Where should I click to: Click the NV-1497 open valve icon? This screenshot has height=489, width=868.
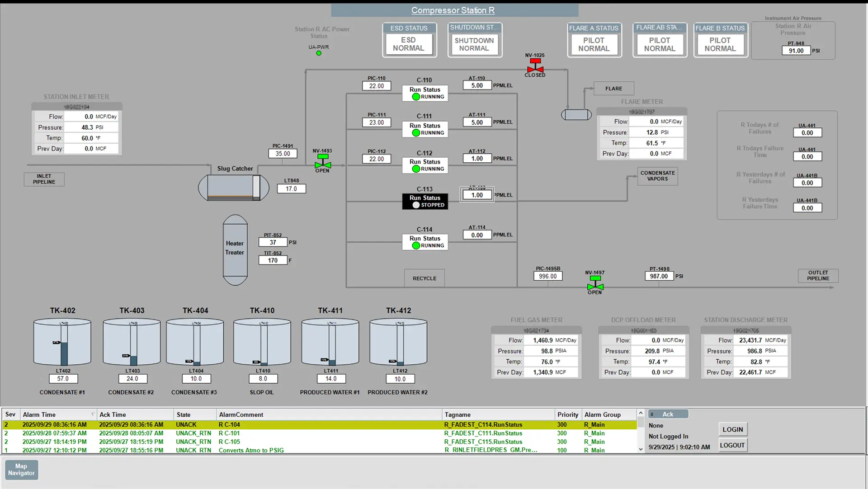coord(595,284)
